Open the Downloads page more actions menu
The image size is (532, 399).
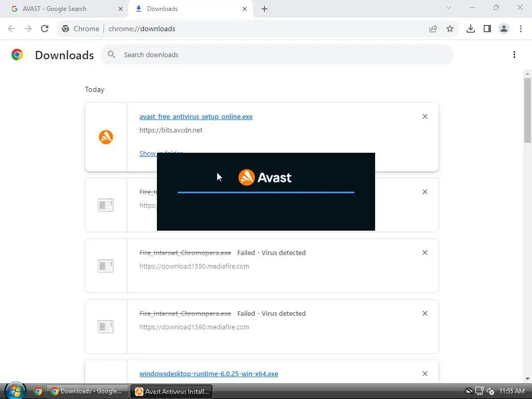(x=514, y=55)
